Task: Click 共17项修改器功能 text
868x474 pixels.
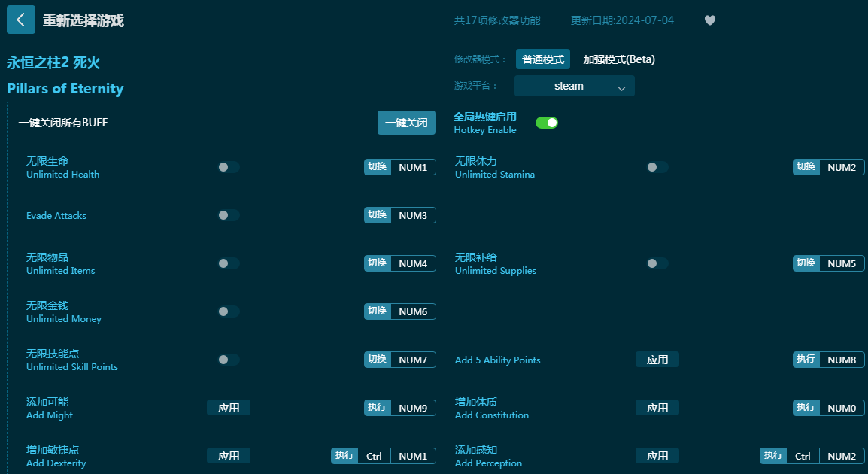Action: coord(497,20)
